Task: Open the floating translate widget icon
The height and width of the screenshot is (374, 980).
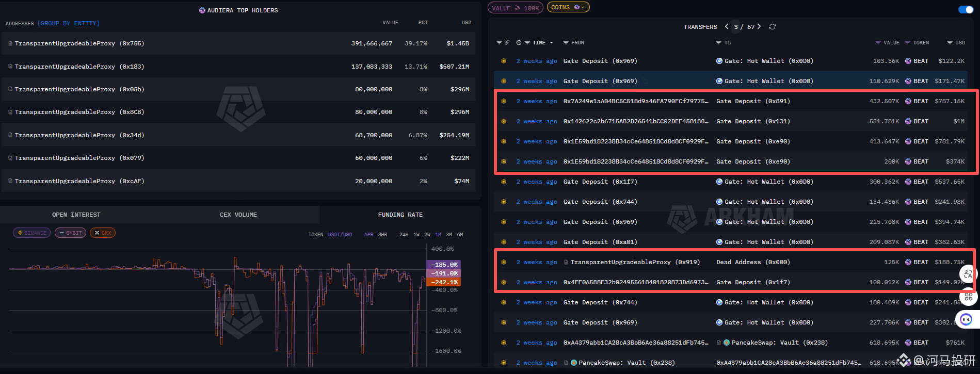Action: [968, 274]
